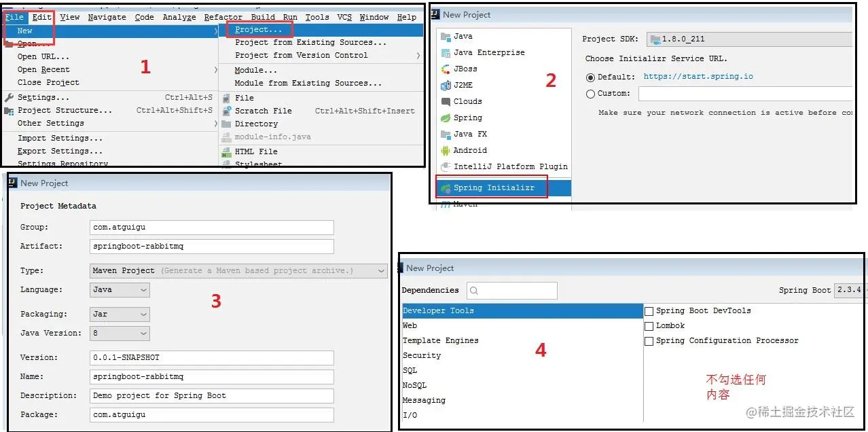Select the Custom Initializr URL radio button
This screenshot has height=432, width=868.
(590, 94)
